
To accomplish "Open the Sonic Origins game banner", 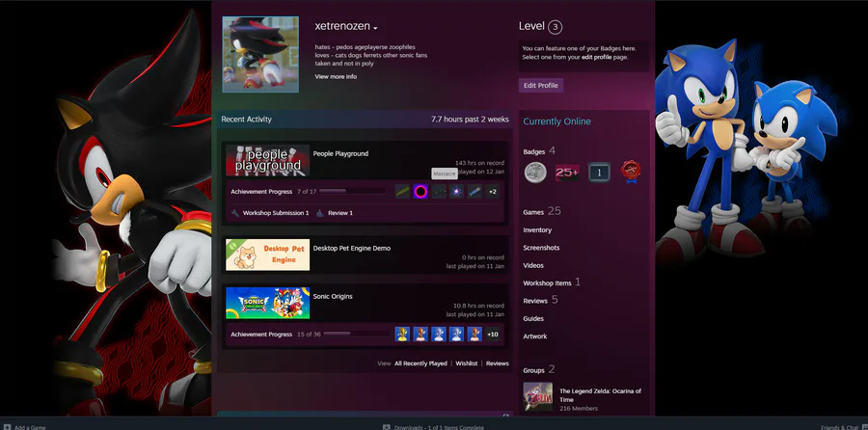I will coord(267,303).
